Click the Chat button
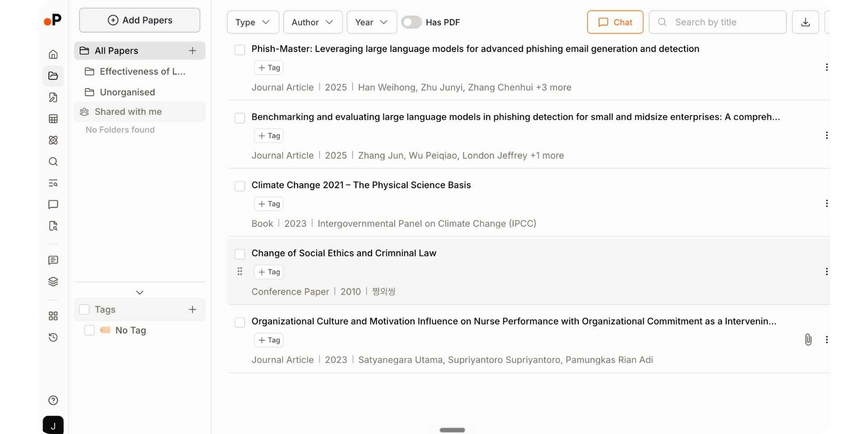The image size is (868, 434). 615,22
